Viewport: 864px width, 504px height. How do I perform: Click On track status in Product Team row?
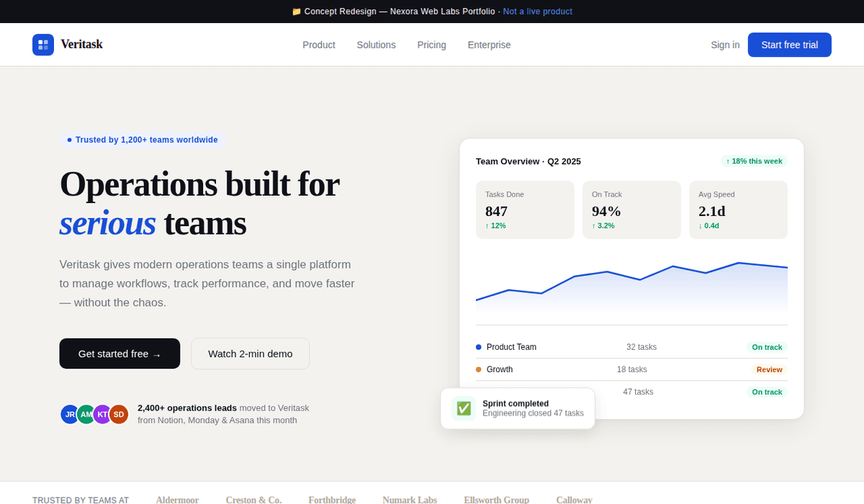click(767, 347)
